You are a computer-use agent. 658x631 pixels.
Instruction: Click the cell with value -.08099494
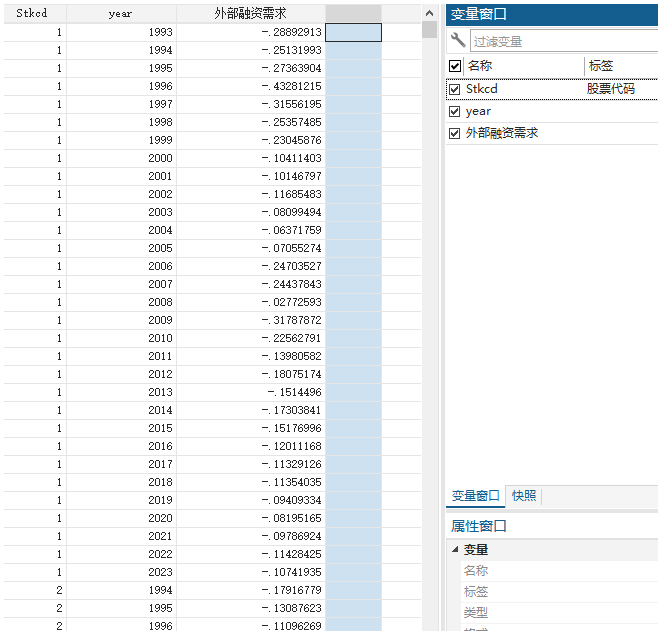coord(251,212)
